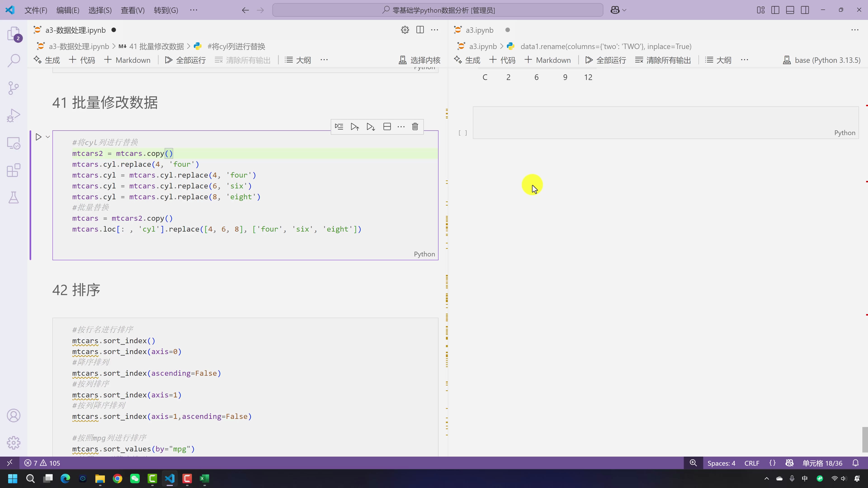Run the cell '#将cyl列进行替换'
This screenshot has height=488, width=868.
point(38,137)
